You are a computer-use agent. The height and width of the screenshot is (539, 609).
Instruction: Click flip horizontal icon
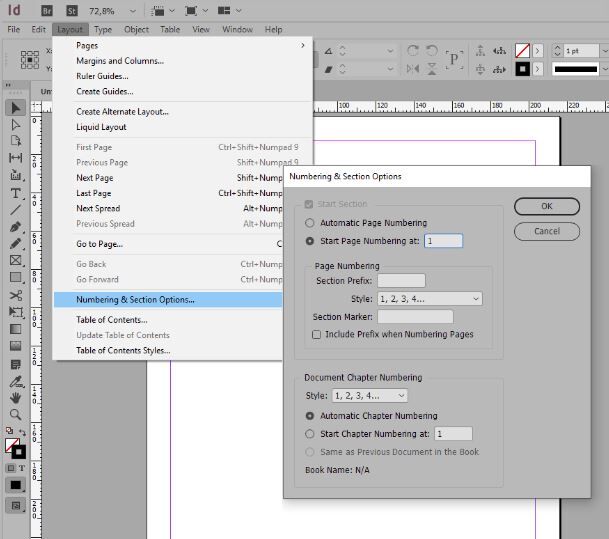point(413,69)
